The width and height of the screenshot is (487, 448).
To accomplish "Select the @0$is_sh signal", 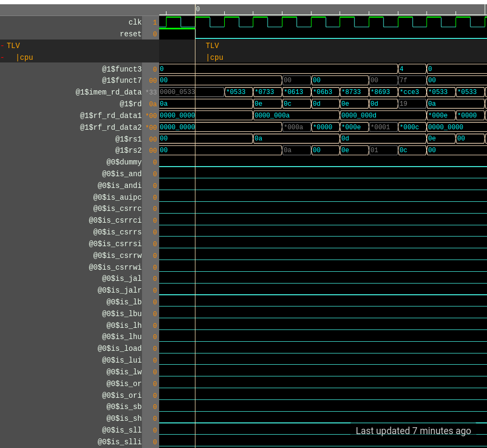I will pos(124,419).
